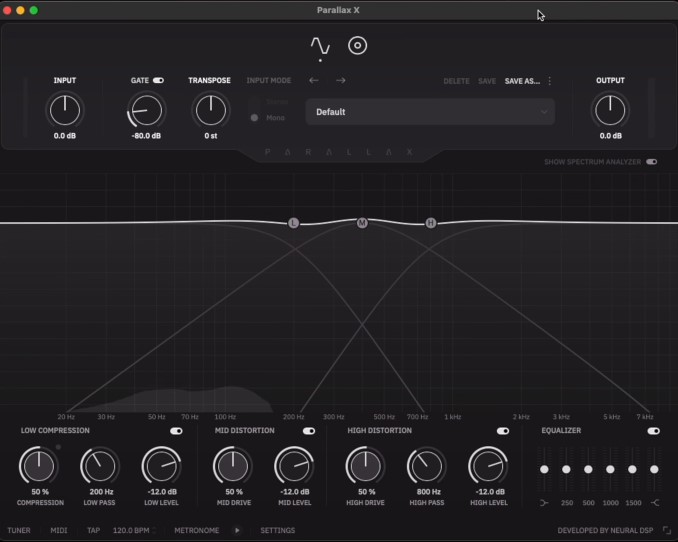Select the L band node on graph
678x542 pixels.
tap(294, 223)
